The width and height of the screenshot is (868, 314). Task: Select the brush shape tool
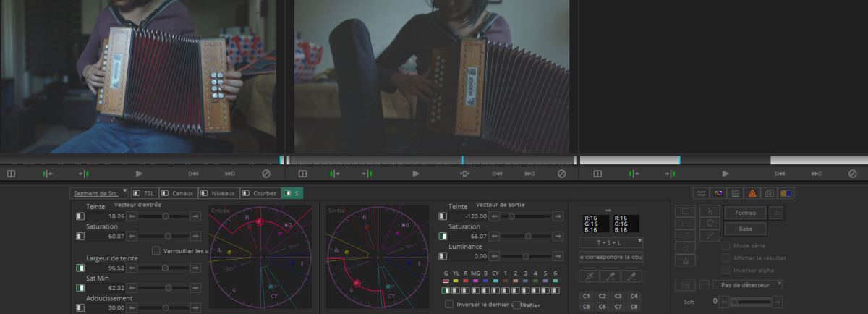pos(684,260)
